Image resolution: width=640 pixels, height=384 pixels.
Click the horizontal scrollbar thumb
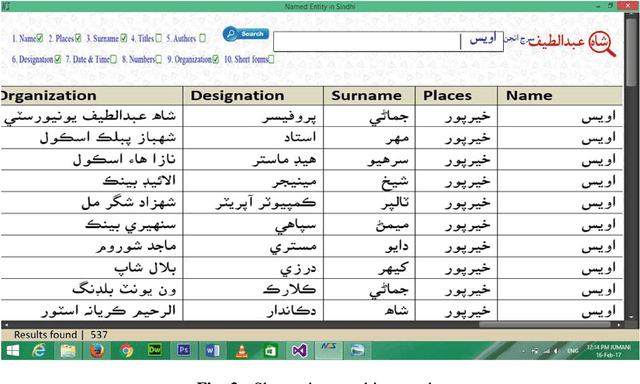(x=545, y=325)
